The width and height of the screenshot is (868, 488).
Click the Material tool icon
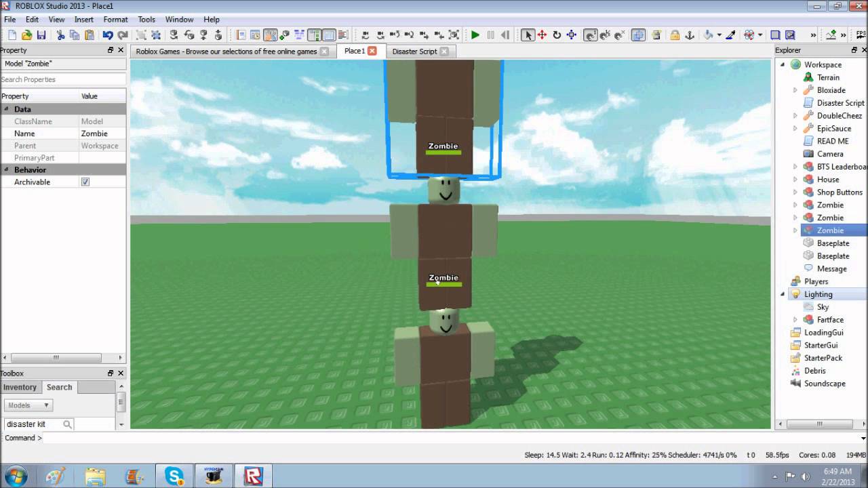[x=749, y=35]
